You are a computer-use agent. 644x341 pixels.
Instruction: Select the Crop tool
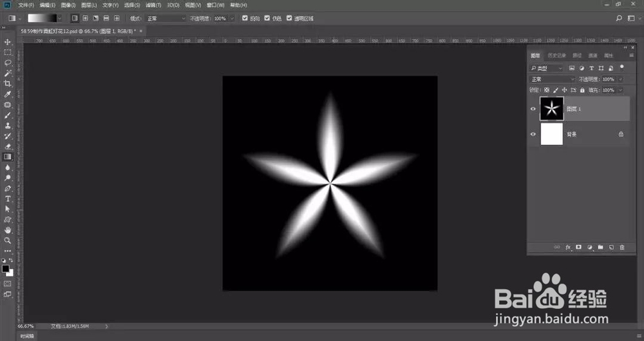[7, 84]
